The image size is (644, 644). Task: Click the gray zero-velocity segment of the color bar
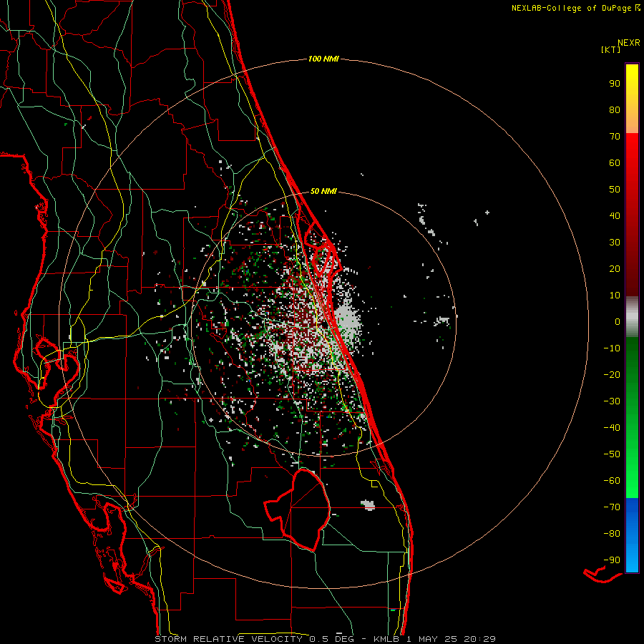[632, 316]
